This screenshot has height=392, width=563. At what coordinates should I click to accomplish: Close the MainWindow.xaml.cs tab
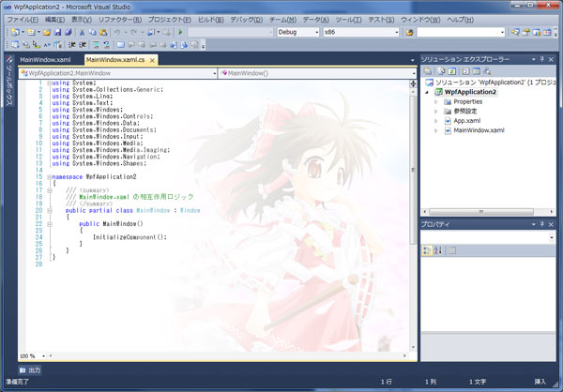(152, 60)
